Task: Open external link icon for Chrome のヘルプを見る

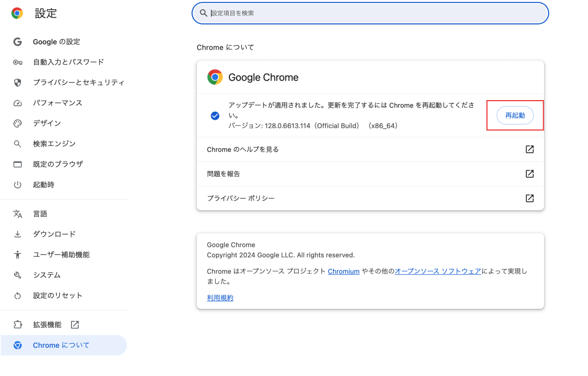Action: [x=529, y=149]
